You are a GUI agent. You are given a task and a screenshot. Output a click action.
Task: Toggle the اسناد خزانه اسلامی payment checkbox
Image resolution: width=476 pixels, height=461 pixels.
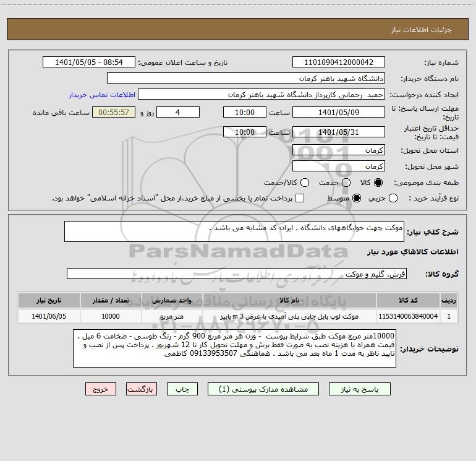pyautogui.click(x=300, y=198)
